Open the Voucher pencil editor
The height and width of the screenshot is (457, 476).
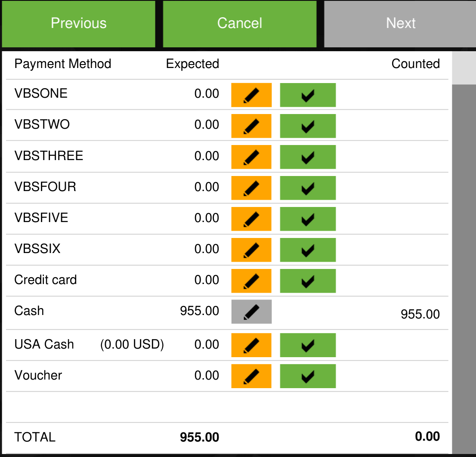251,376
